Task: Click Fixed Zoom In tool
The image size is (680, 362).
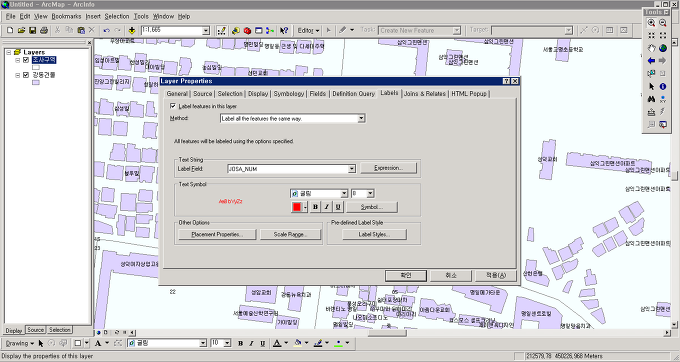Action: tap(651, 36)
